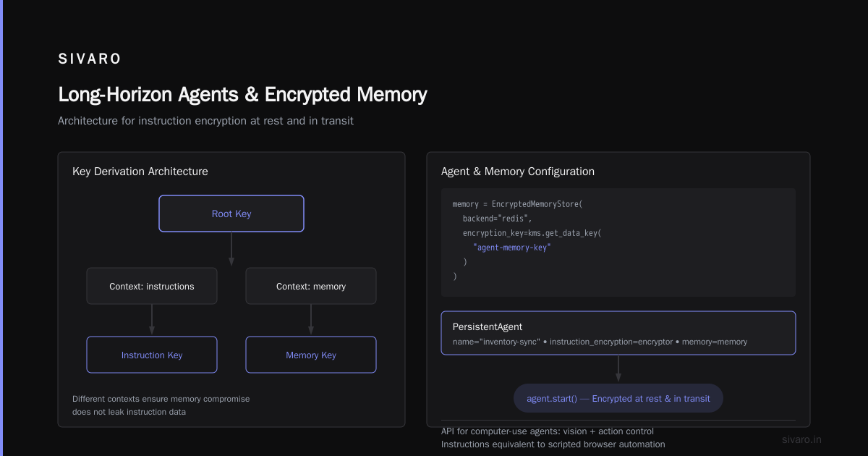Screen dimensions: 868x456
Task: Click the 'Different contexts ensure memory compromise' note
Action: (x=161, y=399)
